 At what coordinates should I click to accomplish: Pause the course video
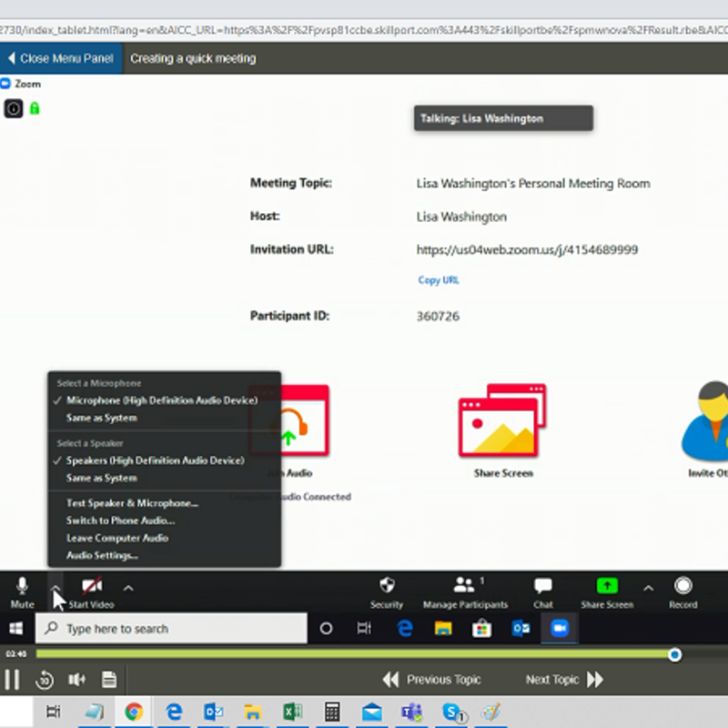tap(12, 680)
